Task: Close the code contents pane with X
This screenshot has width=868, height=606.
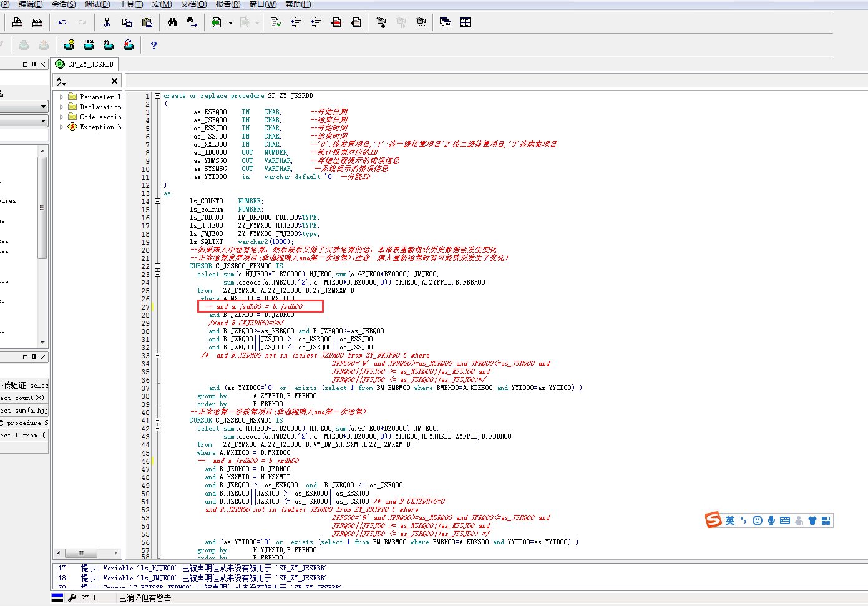Action: (114, 81)
